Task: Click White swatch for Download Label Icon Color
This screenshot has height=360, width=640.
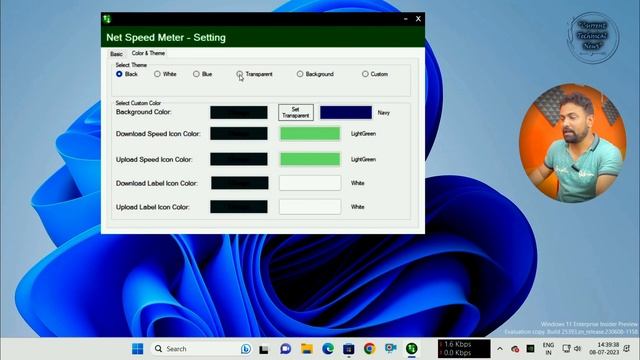Action: [x=310, y=183]
